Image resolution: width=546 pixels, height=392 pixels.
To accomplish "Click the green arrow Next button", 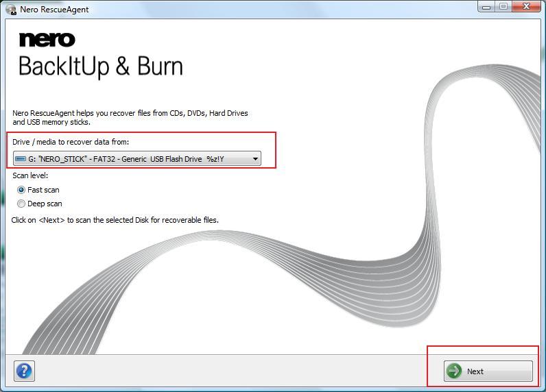I will tap(488, 371).
